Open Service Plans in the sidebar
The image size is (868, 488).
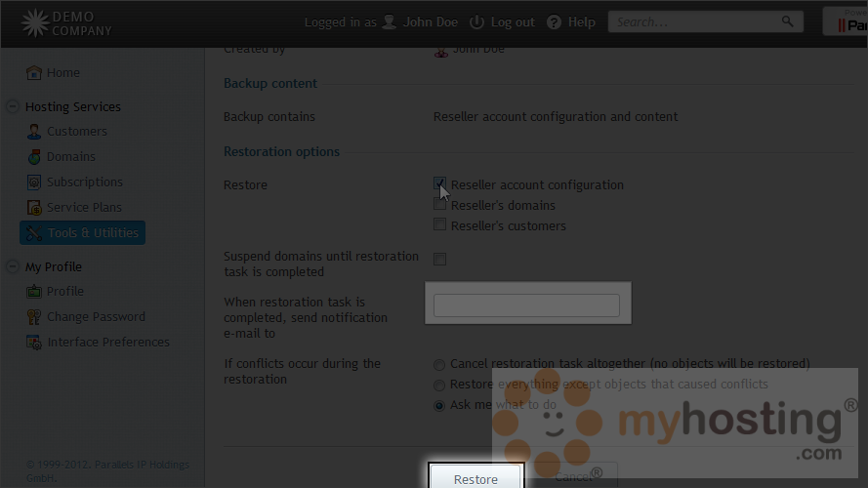click(x=84, y=208)
